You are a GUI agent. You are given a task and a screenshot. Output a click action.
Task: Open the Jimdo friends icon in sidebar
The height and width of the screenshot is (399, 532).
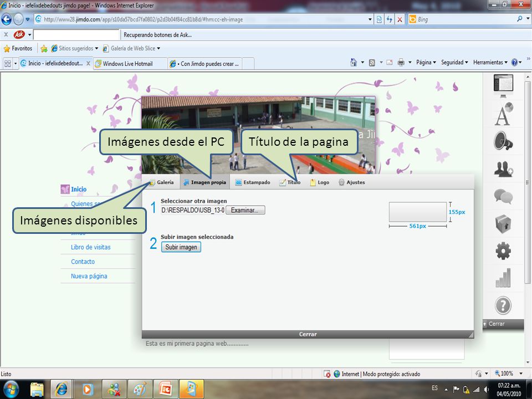click(x=504, y=169)
